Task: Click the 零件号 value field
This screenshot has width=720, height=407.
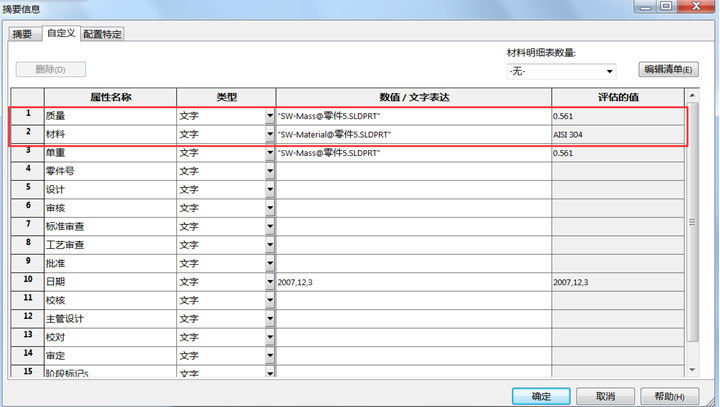Action: point(413,171)
